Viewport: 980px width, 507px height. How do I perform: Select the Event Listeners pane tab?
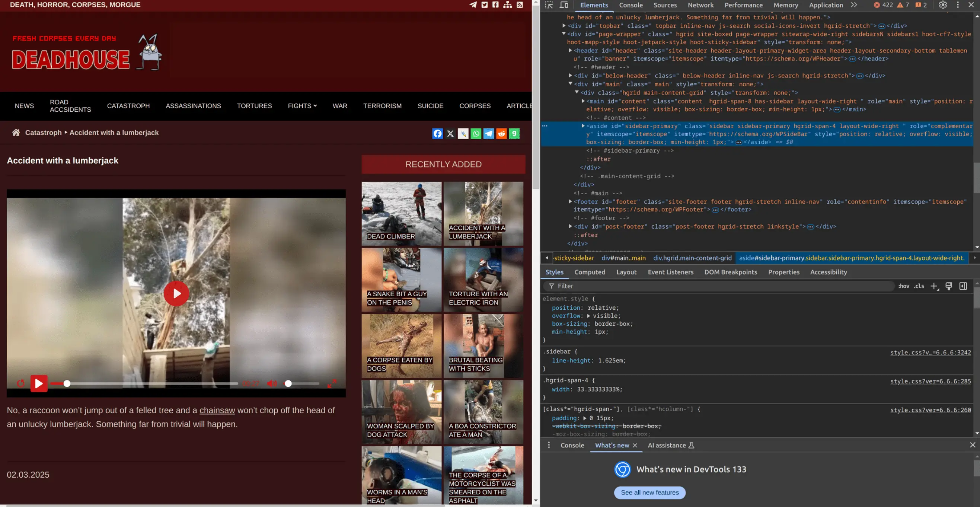point(670,272)
